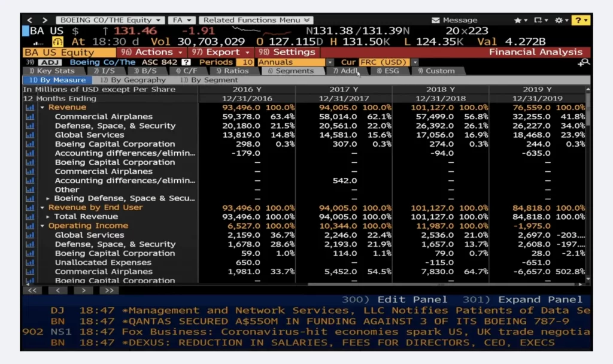613x364 pixels.
Task: Chart Defense, Space, & Security income 1,678.0
Action: [30, 244]
